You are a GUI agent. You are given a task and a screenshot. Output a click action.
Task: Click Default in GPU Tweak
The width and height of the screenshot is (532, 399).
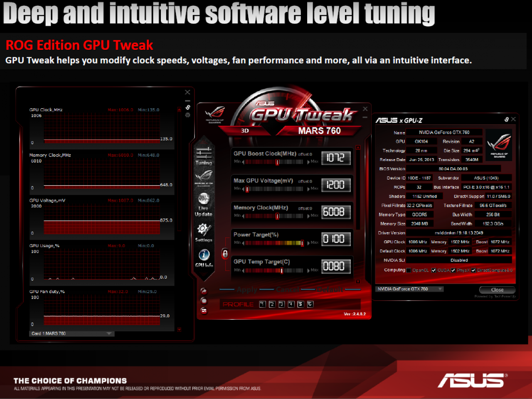pyautogui.click(x=330, y=289)
